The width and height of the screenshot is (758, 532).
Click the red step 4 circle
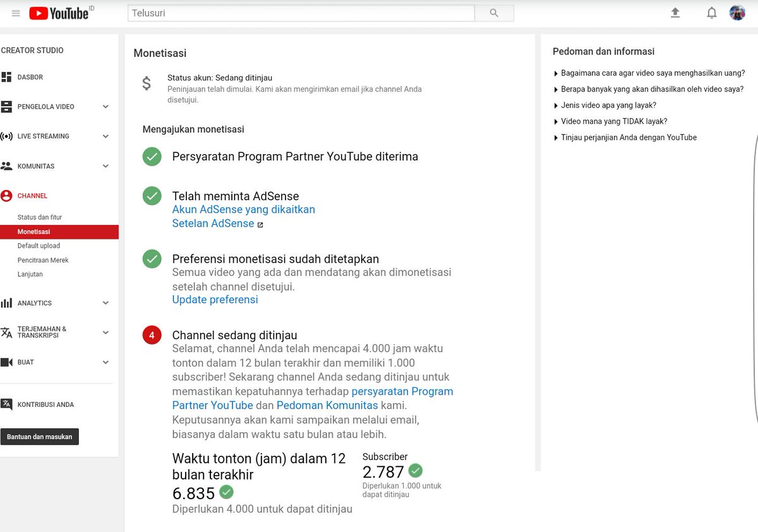pyautogui.click(x=152, y=336)
